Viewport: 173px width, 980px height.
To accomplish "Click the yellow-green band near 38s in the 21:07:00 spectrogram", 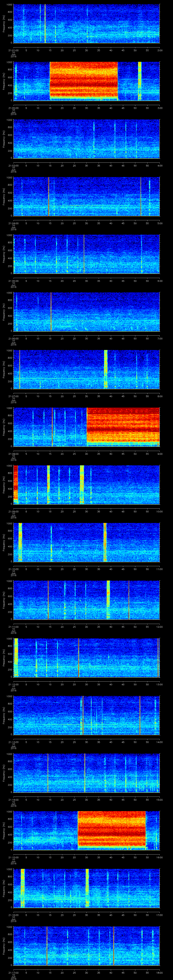I will click(x=106, y=369).
